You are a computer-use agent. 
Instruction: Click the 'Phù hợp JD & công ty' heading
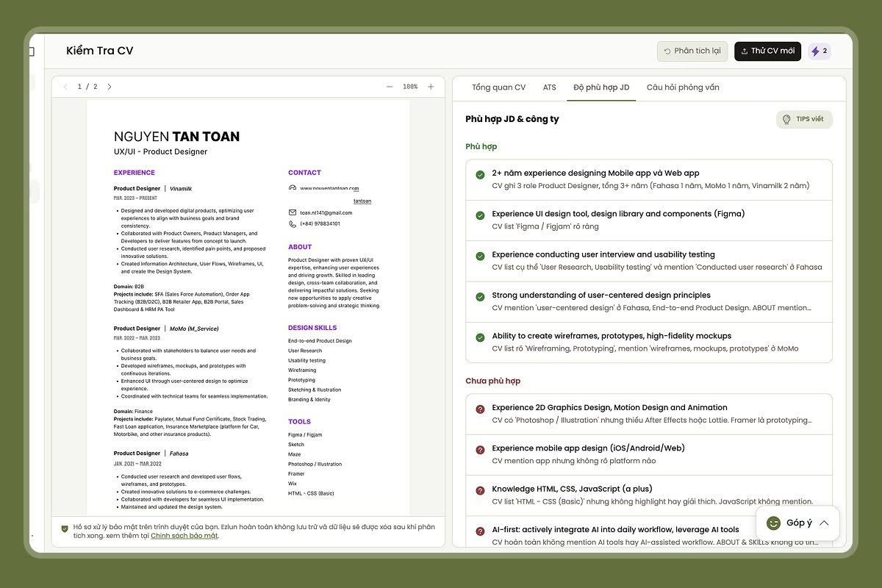[x=512, y=119]
